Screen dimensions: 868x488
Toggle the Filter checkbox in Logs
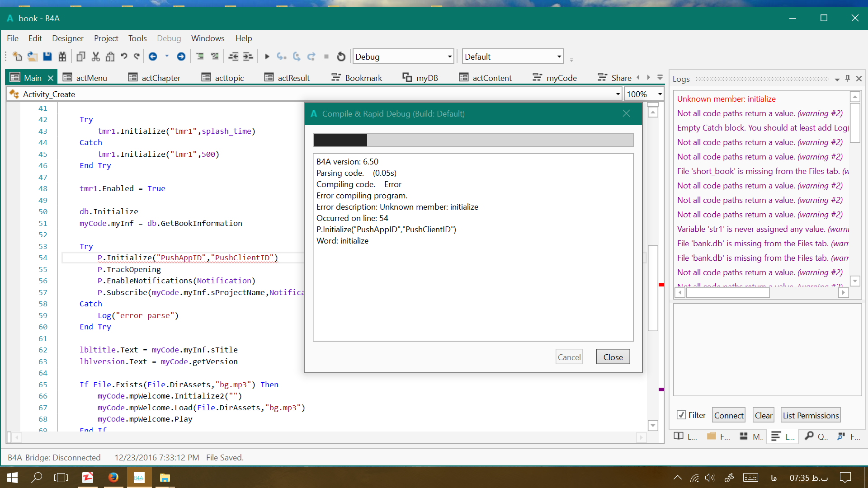[x=681, y=415]
